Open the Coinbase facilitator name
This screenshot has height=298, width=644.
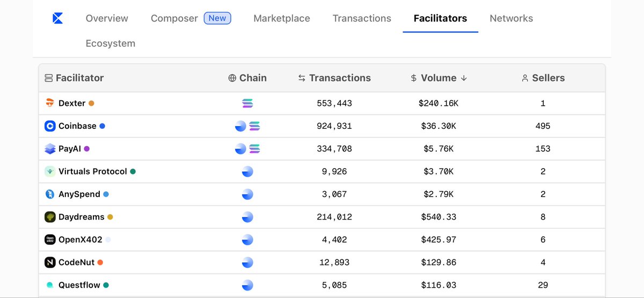tap(77, 126)
